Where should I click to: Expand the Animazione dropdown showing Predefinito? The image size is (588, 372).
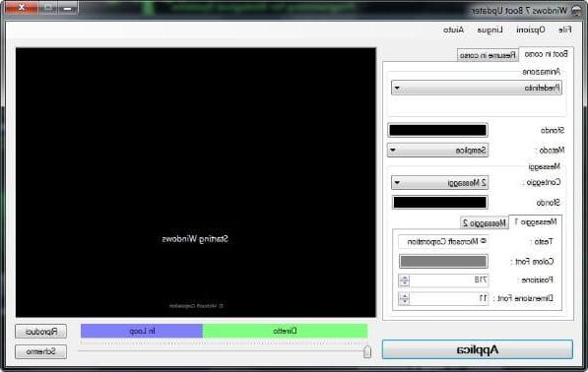477,88
